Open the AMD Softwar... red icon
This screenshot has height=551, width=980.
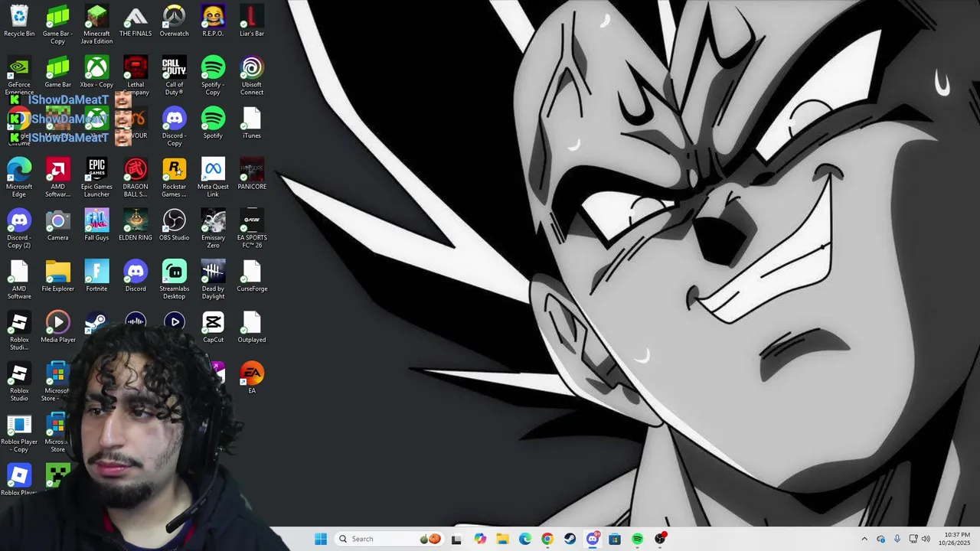[x=57, y=177]
